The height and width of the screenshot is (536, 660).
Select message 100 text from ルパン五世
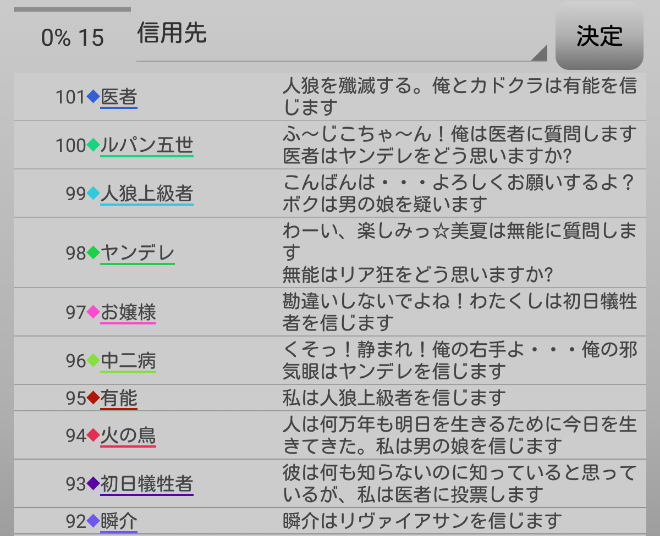(x=460, y=145)
